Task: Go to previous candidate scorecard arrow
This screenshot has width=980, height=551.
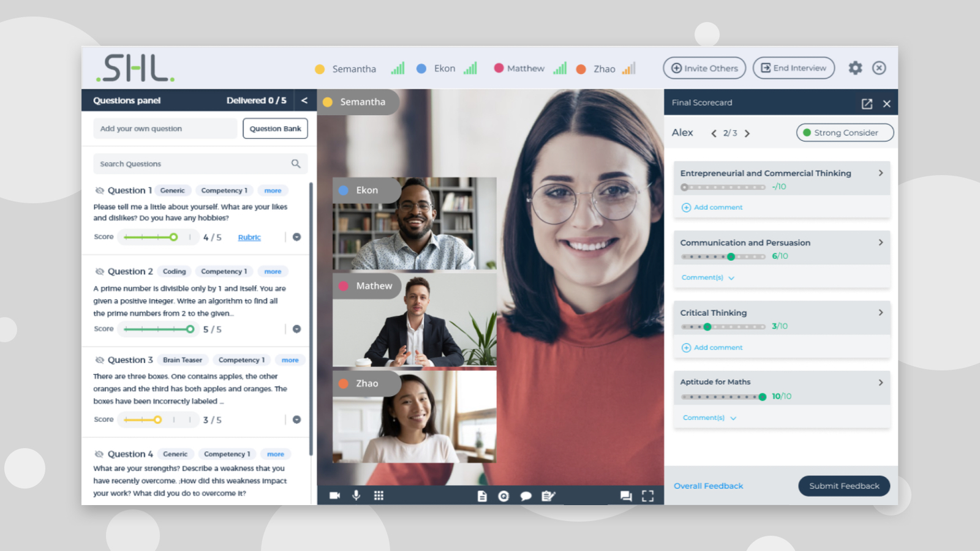Action: tap(714, 133)
